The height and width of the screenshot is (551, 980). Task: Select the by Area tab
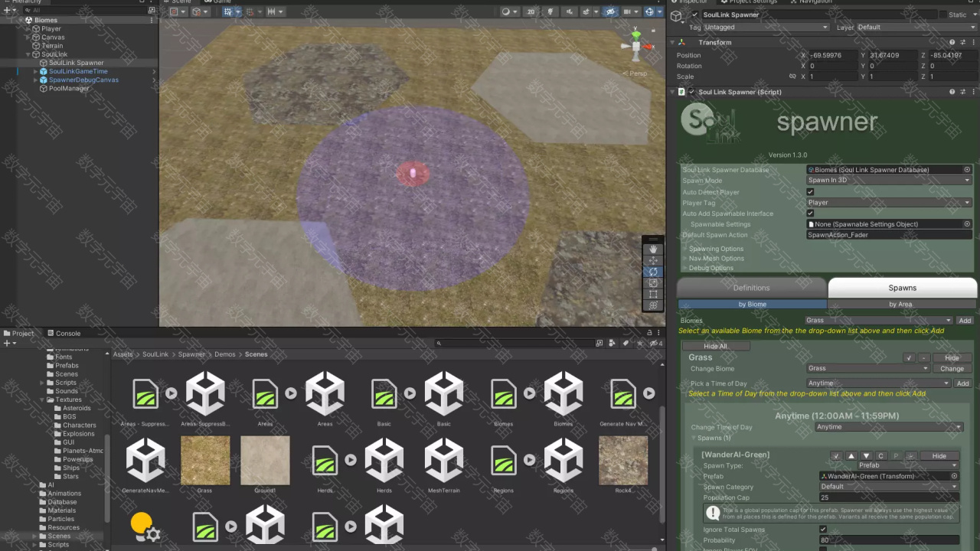tap(900, 305)
